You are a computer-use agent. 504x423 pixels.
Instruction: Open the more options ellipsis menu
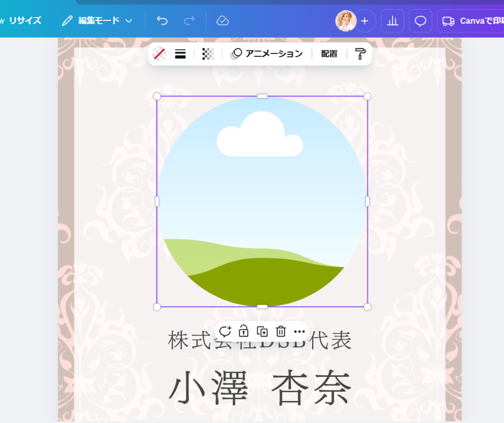[299, 332]
